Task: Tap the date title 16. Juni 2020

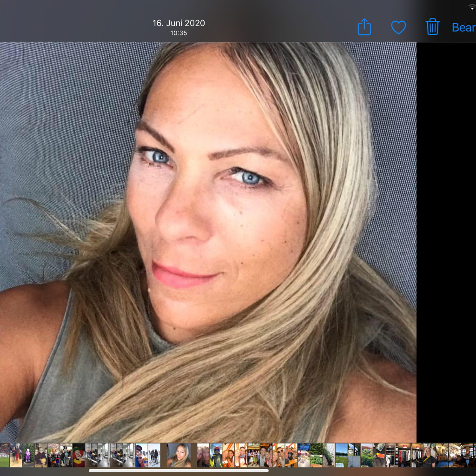Action: pyautogui.click(x=178, y=23)
